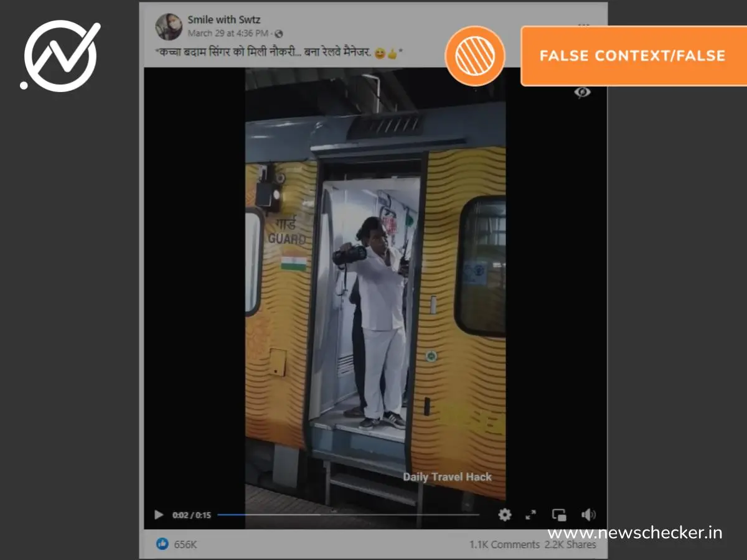Click the Newschecker logo
Image resolution: width=747 pixels, height=560 pixels.
(x=60, y=56)
